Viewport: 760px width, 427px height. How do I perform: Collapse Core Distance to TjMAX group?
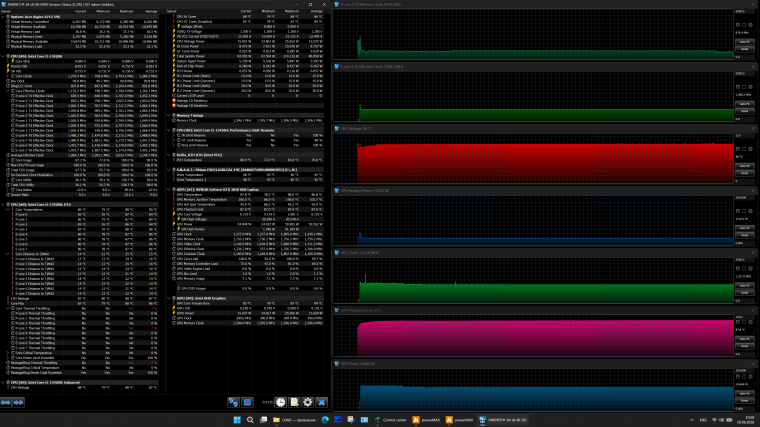[x=7, y=254]
